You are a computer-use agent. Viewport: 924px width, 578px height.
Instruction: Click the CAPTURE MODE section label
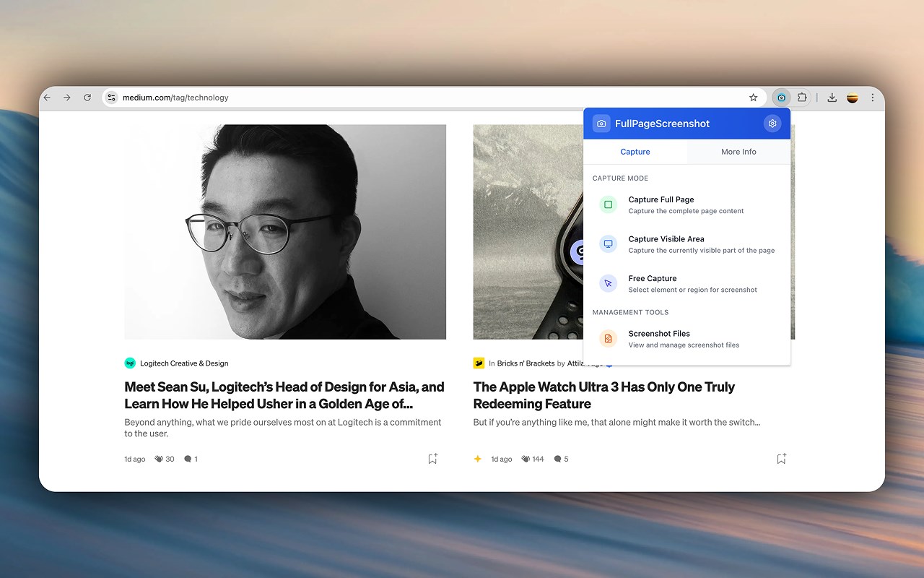(620, 178)
